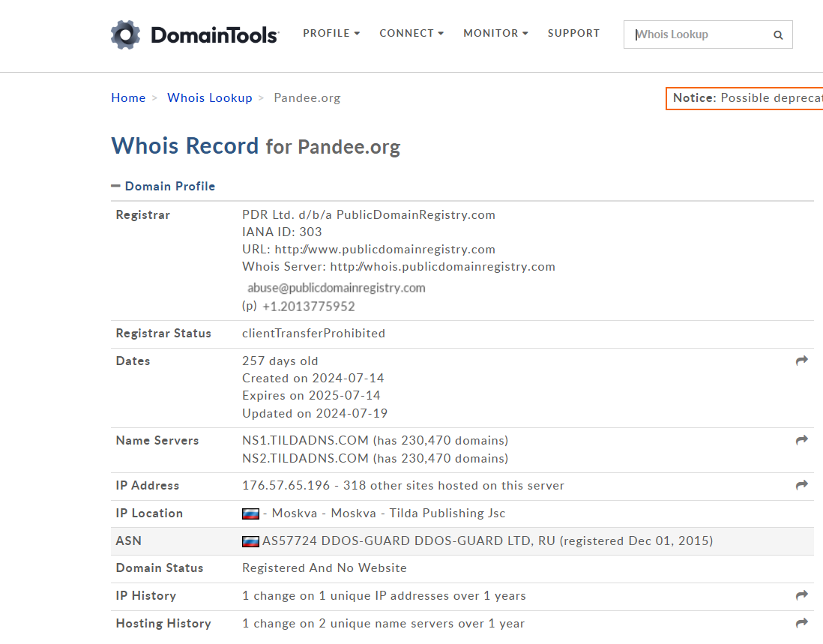Collapse the Domain Profile section

click(163, 187)
